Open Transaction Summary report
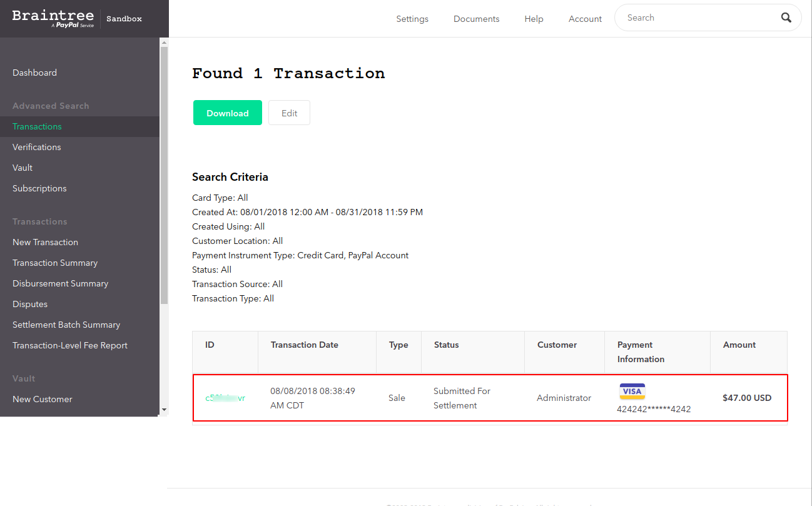Image resolution: width=812 pixels, height=506 pixels. (55, 263)
